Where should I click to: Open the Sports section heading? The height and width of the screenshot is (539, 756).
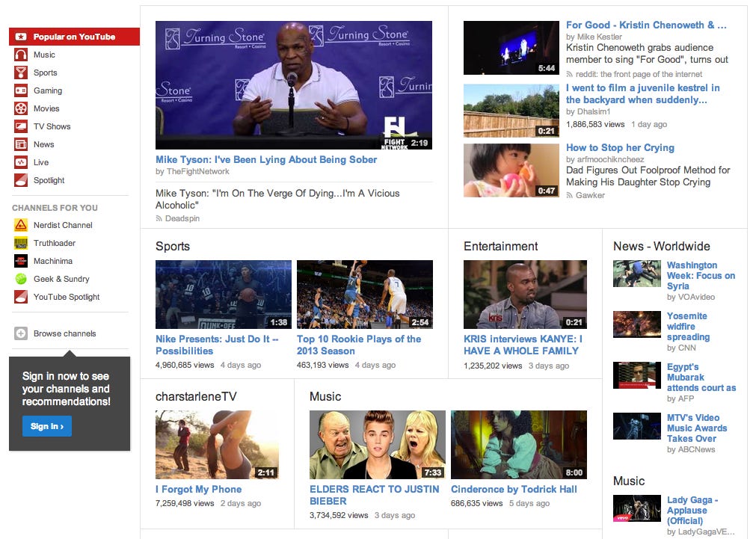(173, 246)
